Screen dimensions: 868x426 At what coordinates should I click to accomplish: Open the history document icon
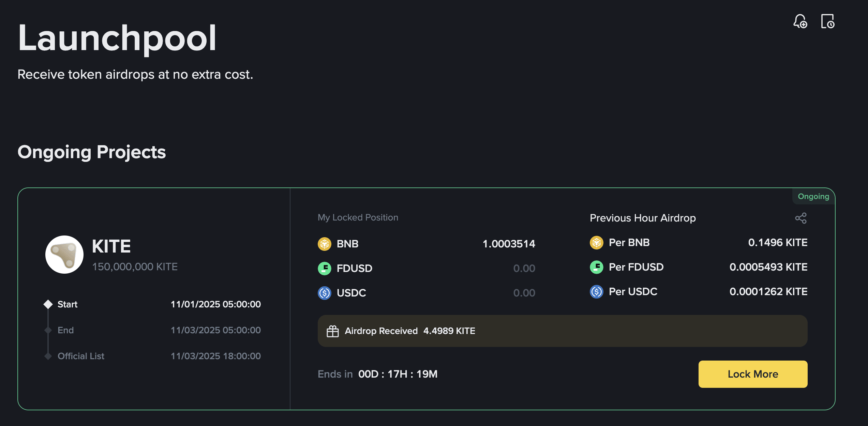[x=827, y=21]
